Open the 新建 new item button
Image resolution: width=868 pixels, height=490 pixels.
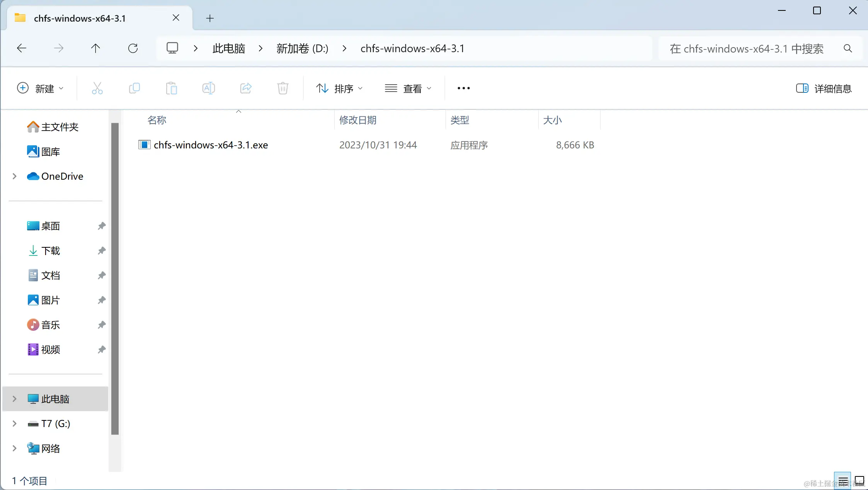[40, 88]
